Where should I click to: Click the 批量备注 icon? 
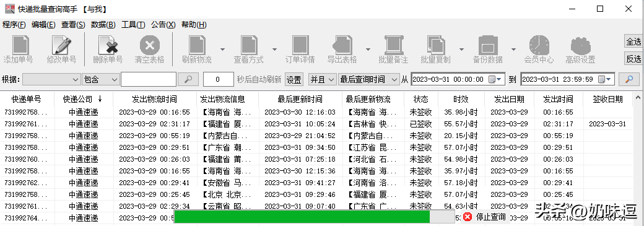click(x=393, y=45)
